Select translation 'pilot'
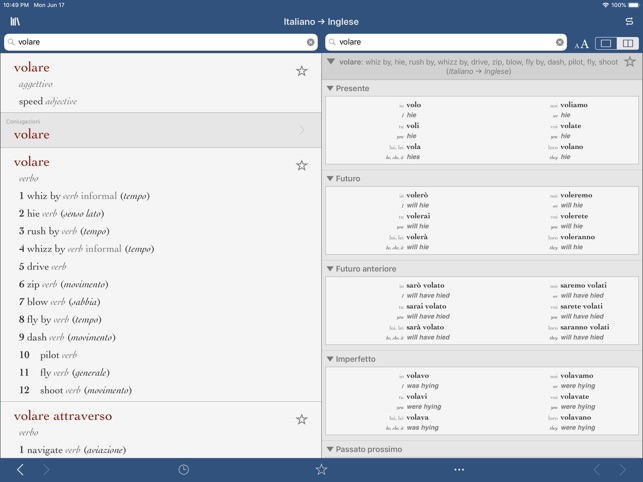 [x=50, y=355]
